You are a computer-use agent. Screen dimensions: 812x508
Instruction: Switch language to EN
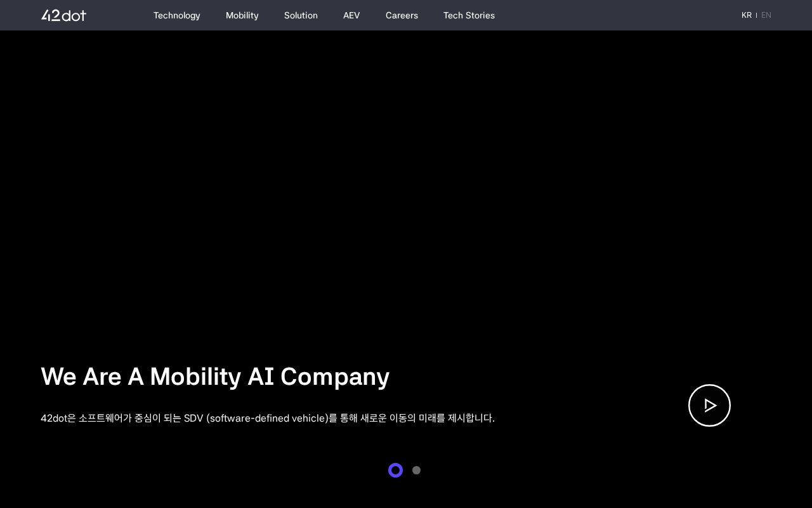coord(766,15)
